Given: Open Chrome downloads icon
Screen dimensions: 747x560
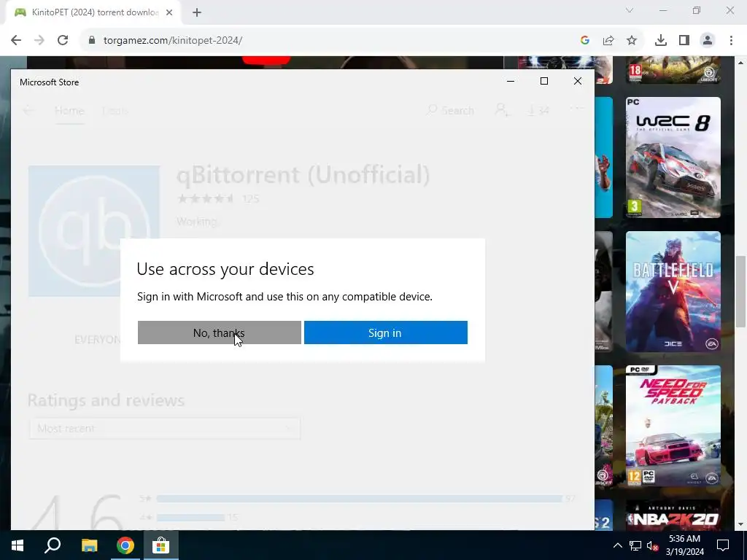Looking at the screenshot, I should (x=661, y=41).
